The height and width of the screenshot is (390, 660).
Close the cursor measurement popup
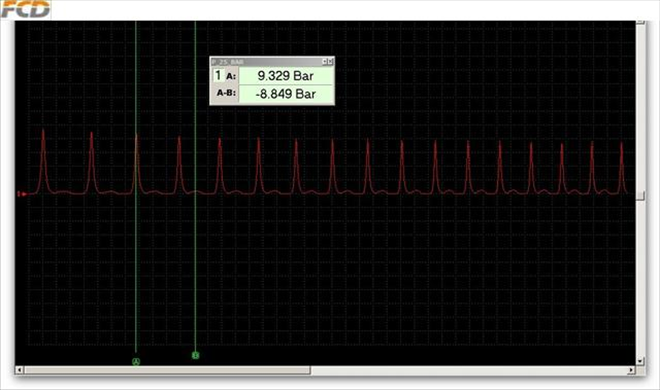(330, 62)
